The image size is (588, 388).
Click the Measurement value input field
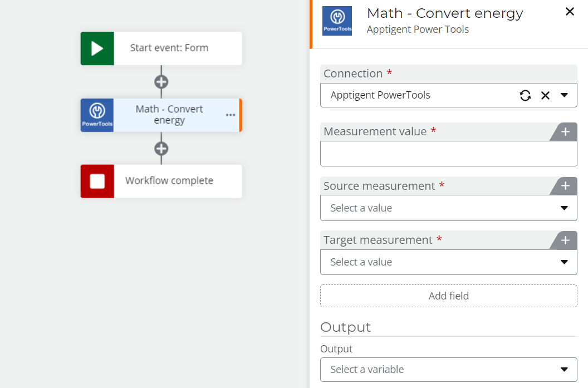[448, 154]
